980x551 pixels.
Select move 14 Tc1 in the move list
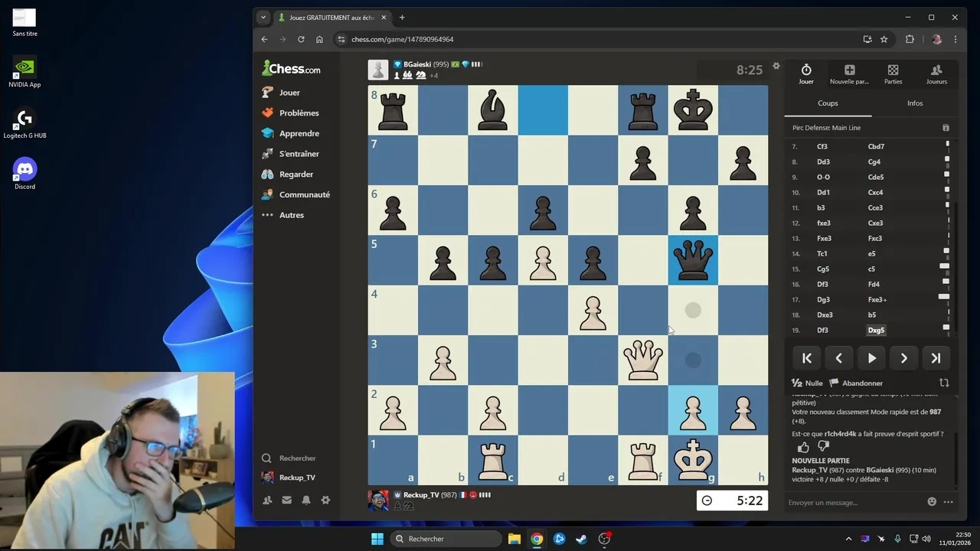coord(822,253)
